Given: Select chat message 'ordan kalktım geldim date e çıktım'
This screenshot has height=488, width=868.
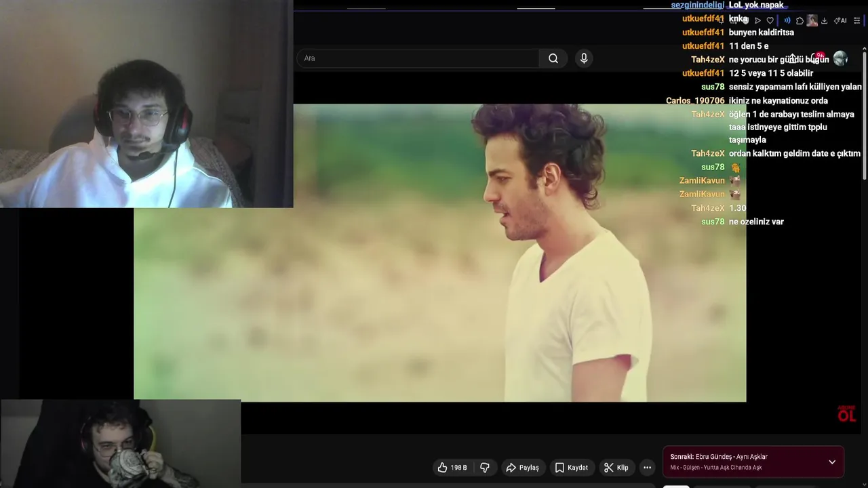Looking at the screenshot, I should (795, 153).
